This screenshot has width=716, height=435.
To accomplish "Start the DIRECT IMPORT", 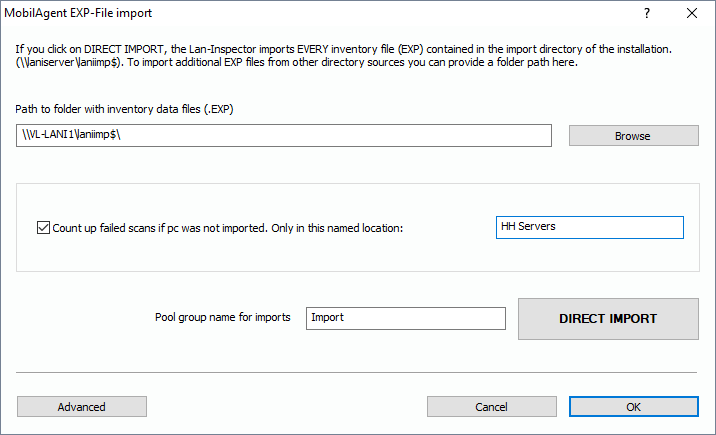I will tap(608, 319).
